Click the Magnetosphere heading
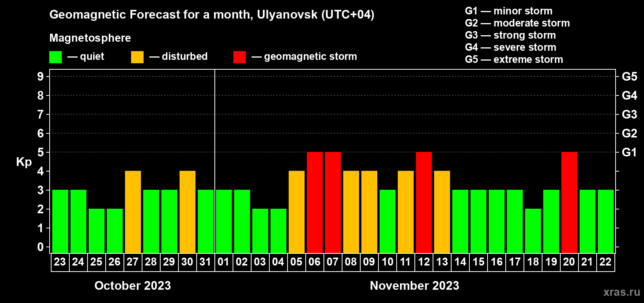 coord(90,38)
